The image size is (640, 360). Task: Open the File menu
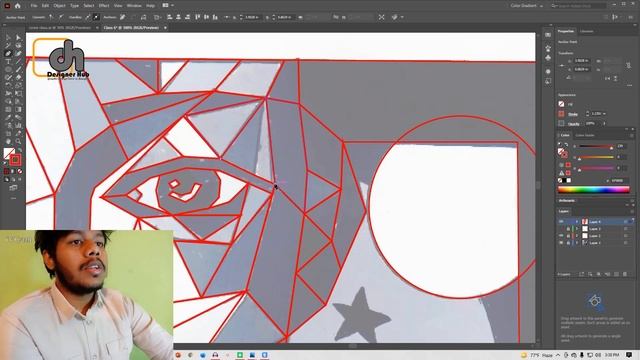(x=34, y=6)
